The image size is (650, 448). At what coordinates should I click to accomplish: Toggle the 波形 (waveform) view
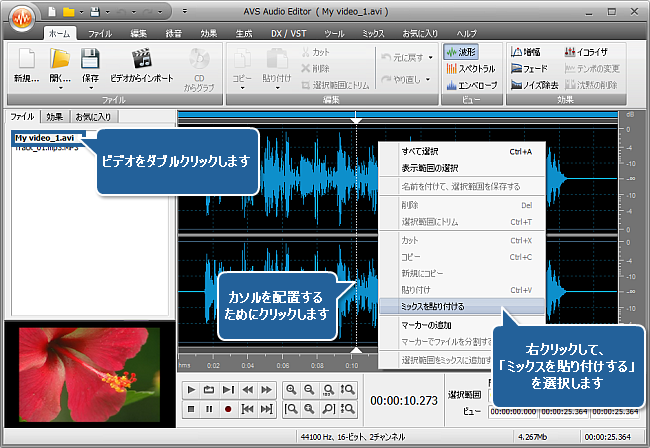pyautogui.click(x=461, y=51)
